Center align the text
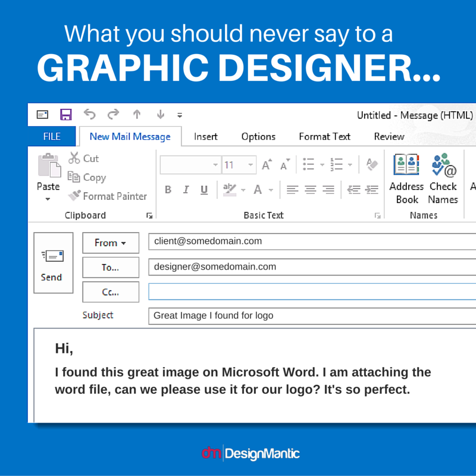The width and height of the screenshot is (476, 476). 310,190
